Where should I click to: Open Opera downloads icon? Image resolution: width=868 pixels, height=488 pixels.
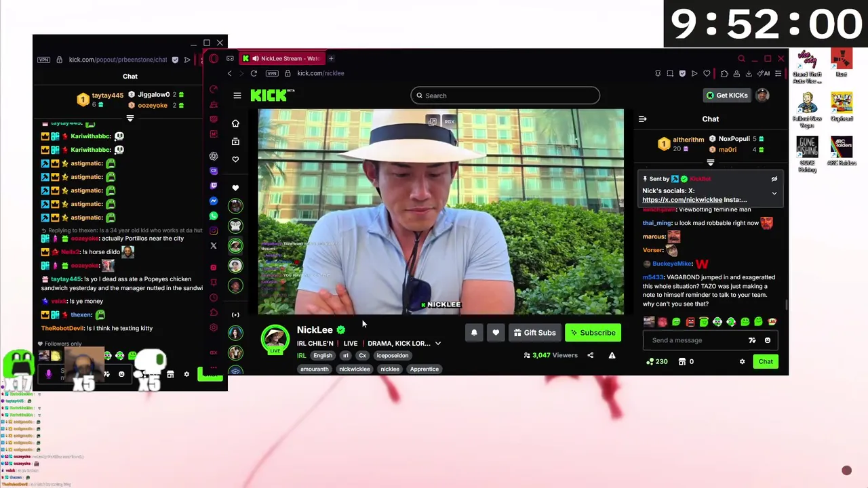[749, 73]
